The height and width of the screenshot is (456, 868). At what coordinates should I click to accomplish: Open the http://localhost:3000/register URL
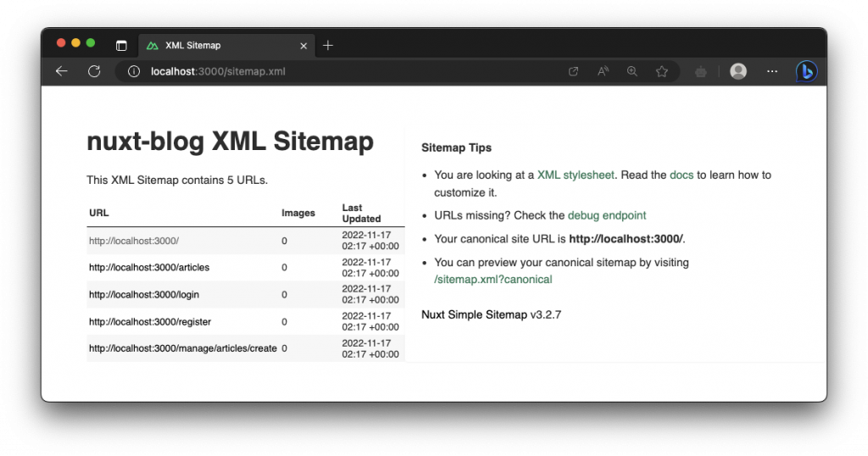(150, 321)
